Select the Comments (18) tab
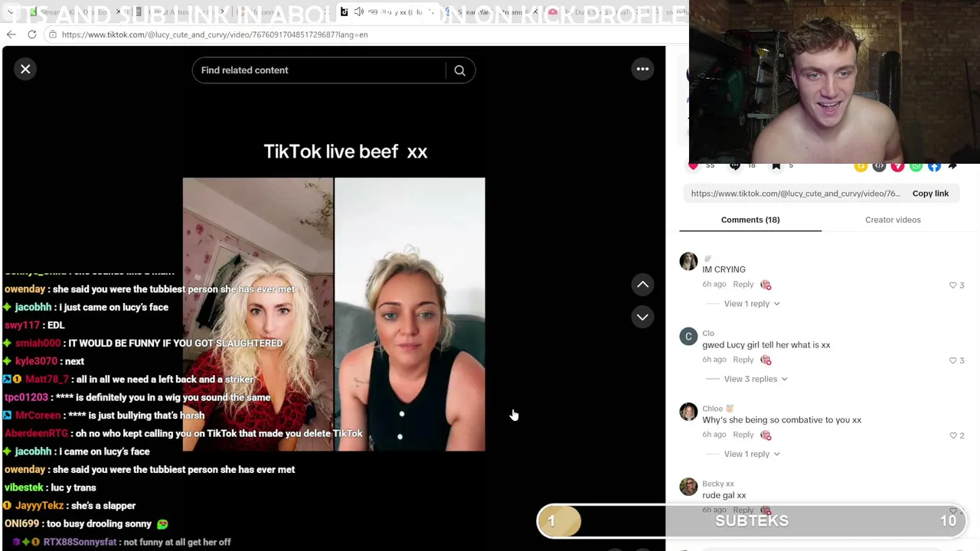Screen dimensions: 980x551 click(x=750, y=220)
